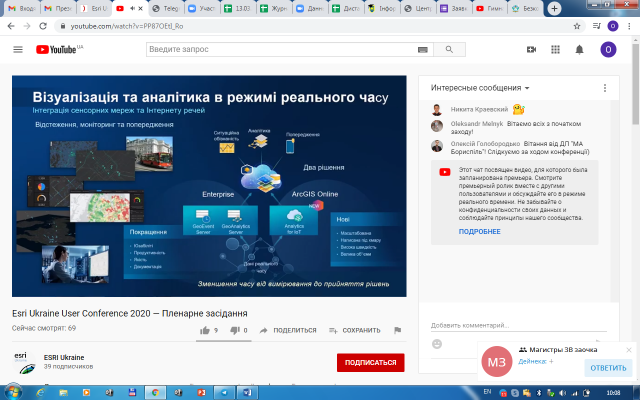The height and width of the screenshot is (400, 640).
Task: Open the notifications bell
Action: click(579, 49)
